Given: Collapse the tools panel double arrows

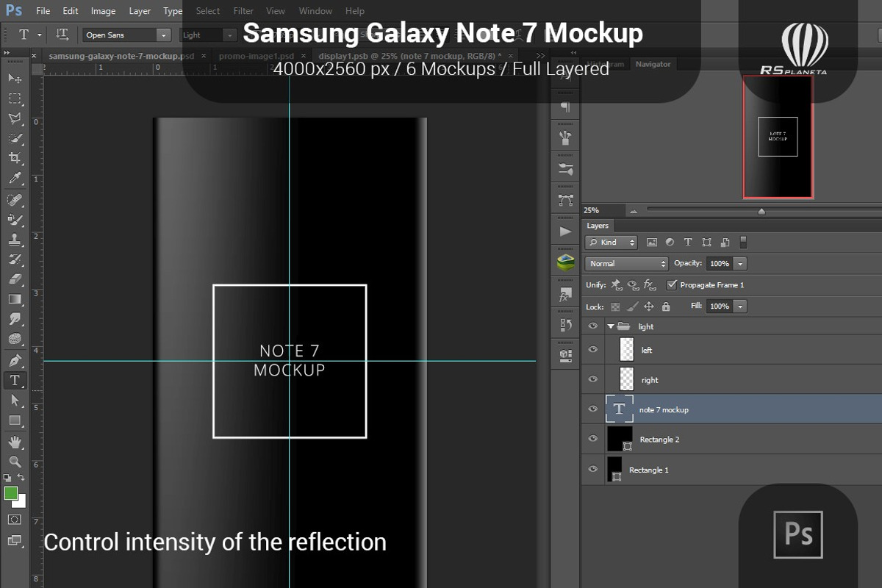Looking at the screenshot, I should (6, 54).
